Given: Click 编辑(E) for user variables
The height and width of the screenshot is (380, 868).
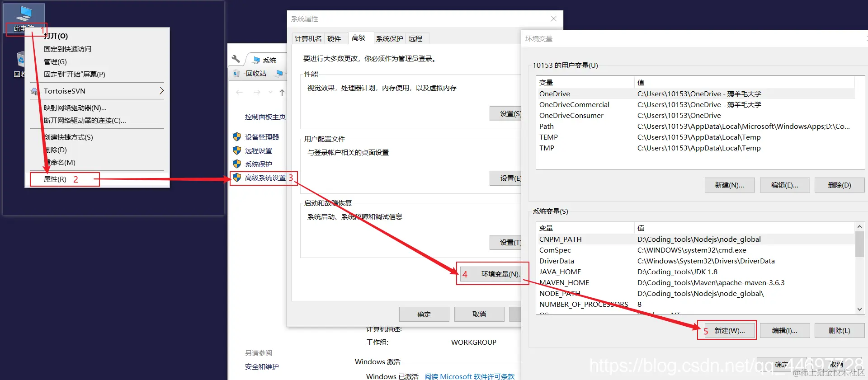Looking at the screenshot, I should [785, 185].
